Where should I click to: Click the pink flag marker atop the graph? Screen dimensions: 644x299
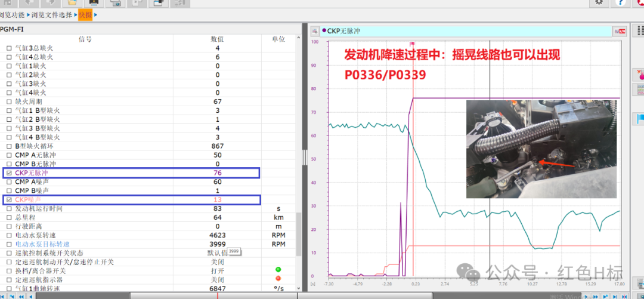[x=412, y=43]
